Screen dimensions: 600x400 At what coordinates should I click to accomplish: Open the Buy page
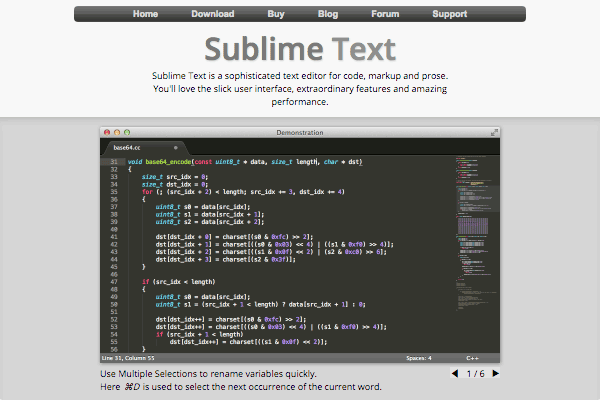point(276,14)
